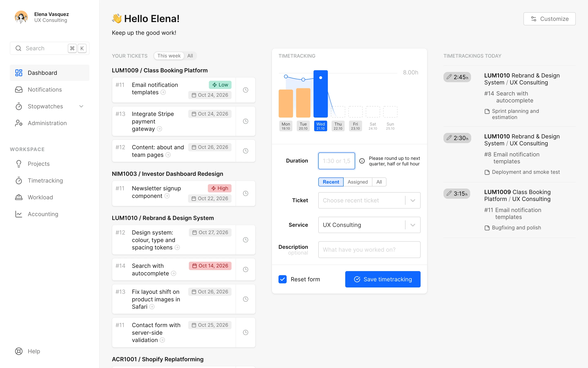The image size is (588, 368).
Task: Select Fri 23.10 day in chart
Action: 355,126
